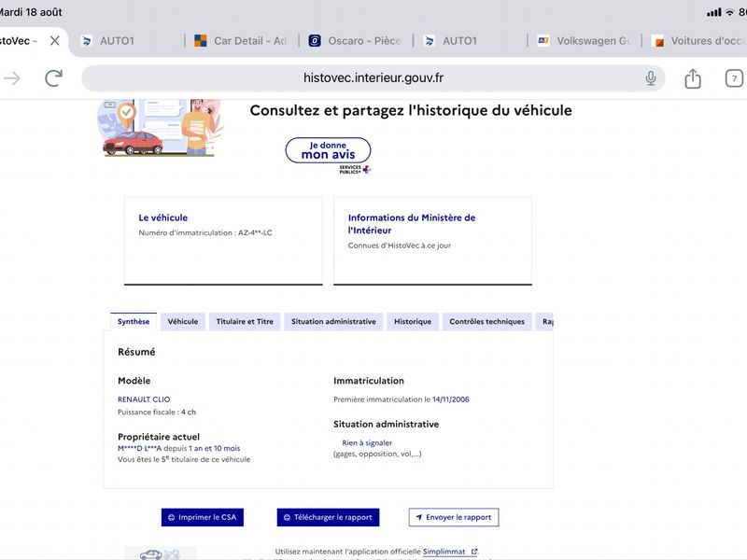The image size is (747, 560).
Task: Click the 5e titulaire de ce véhicule text
Action: point(205,459)
